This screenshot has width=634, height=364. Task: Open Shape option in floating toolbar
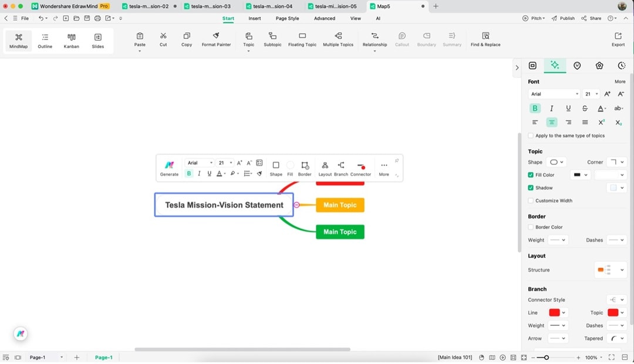[x=276, y=168]
